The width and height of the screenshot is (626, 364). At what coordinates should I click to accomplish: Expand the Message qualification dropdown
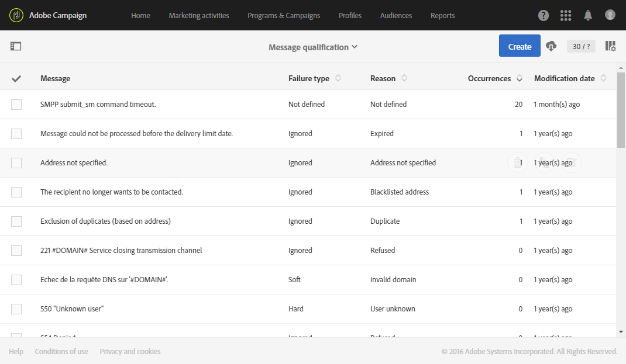click(x=313, y=47)
